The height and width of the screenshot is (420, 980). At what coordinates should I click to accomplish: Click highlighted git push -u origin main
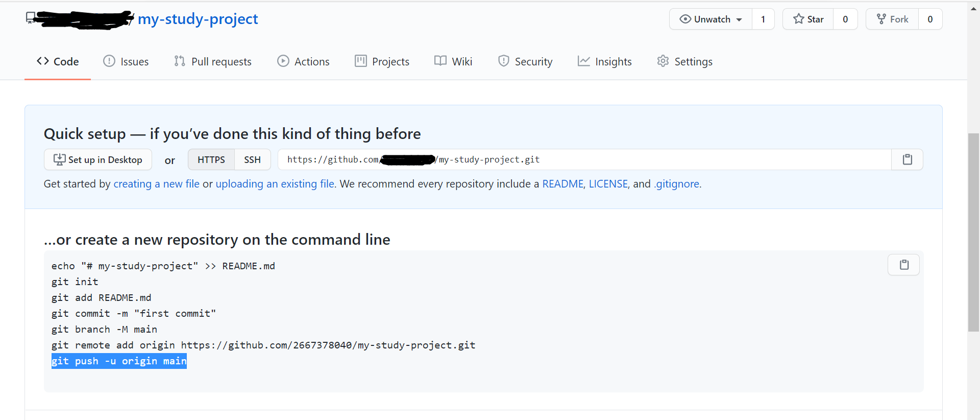pos(119,361)
